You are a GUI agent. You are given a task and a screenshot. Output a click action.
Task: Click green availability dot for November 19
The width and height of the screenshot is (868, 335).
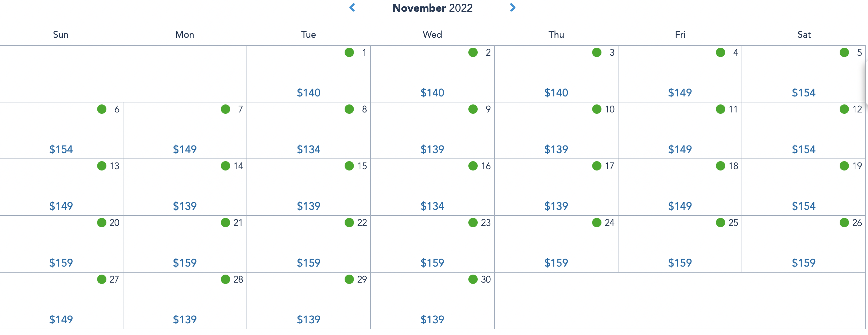point(844,165)
